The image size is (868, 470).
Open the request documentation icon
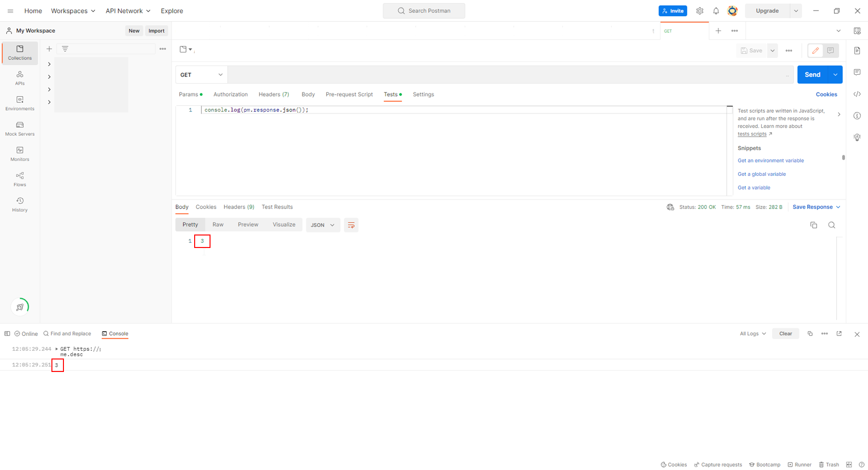(x=857, y=50)
